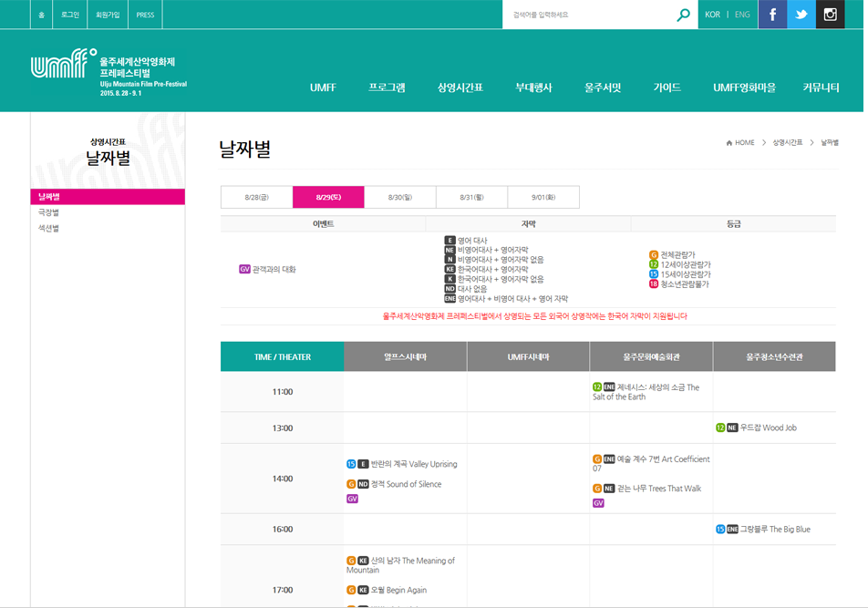Open the 프로그램 main menu

coord(387,88)
